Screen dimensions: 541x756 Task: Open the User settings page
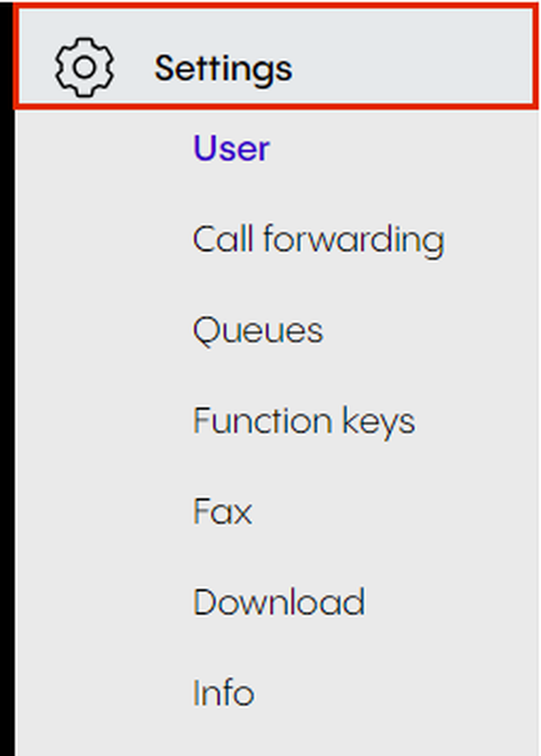[x=231, y=148]
